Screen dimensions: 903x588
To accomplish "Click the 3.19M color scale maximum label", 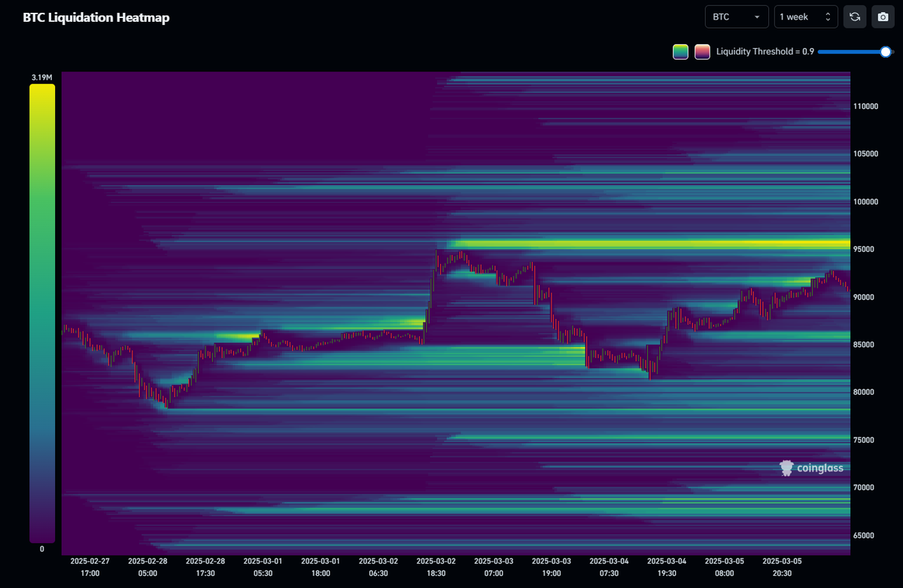I will (43, 77).
